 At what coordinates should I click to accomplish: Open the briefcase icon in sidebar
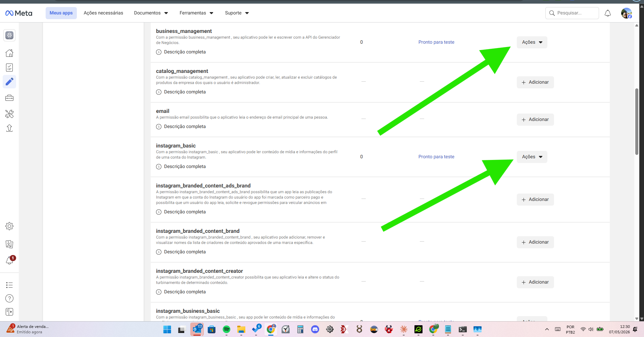pyautogui.click(x=9, y=98)
